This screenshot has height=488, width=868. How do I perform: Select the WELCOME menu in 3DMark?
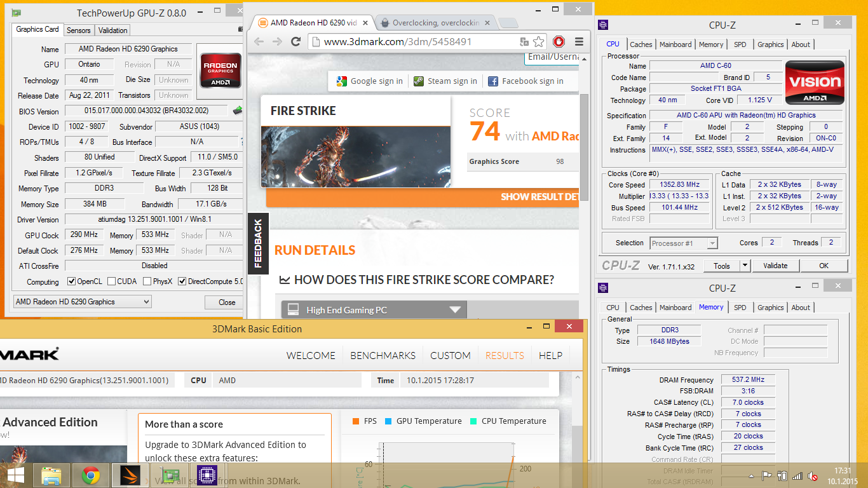click(311, 355)
